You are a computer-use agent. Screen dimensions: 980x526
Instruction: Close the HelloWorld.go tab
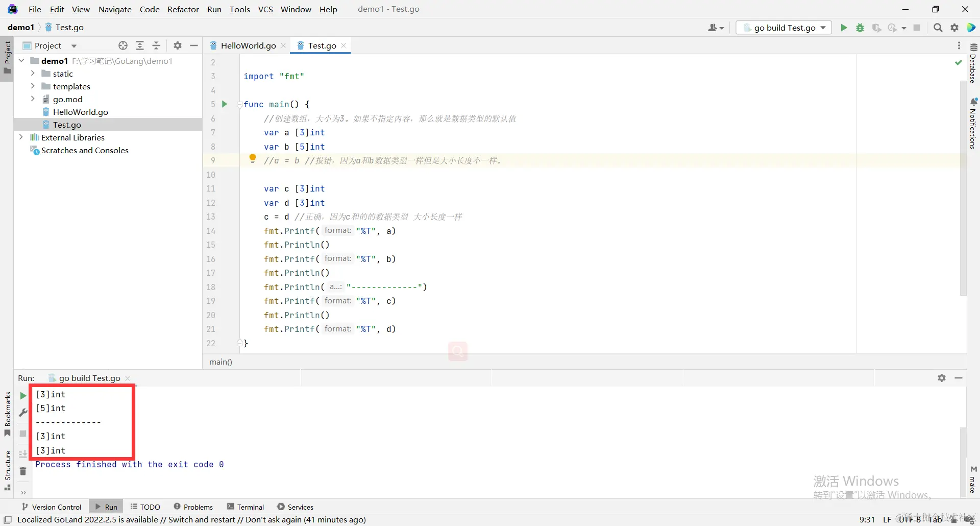(283, 45)
